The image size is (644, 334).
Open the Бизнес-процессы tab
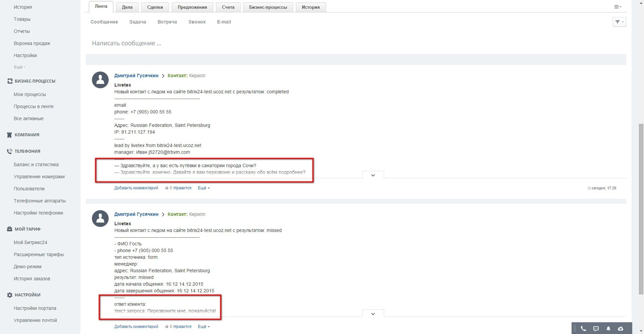click(268, 7)
